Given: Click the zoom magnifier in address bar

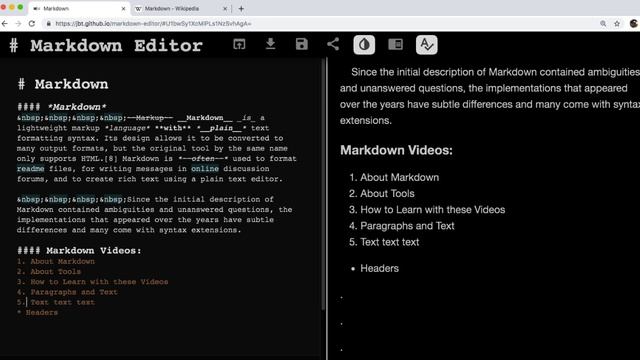Looking at the screenshot, I should [x=603, y=24].
